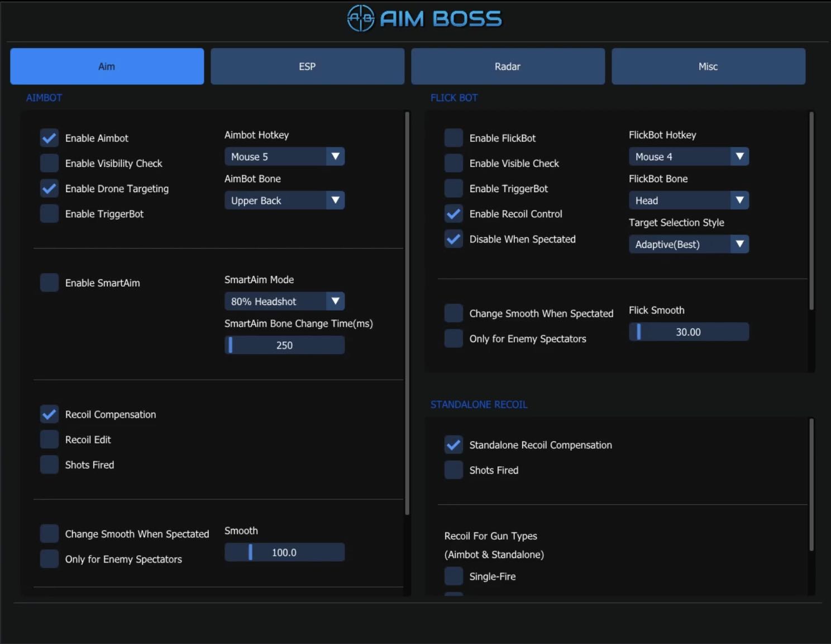
Task: Click the Aimbot Hotkey label
Action: tap(257, 135)
